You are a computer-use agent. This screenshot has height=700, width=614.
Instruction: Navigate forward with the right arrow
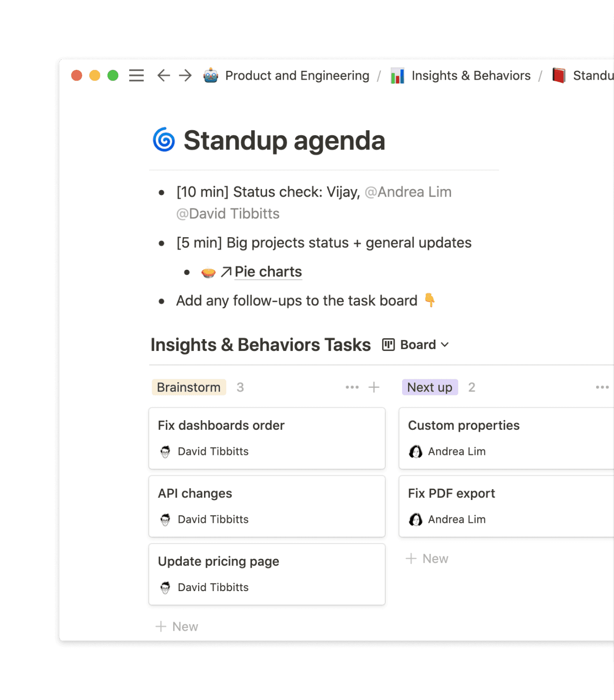coord(185,75)
